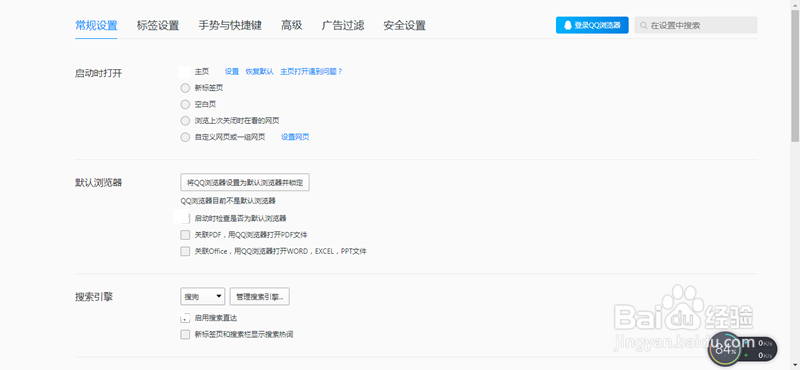This screenshot has width=800, height=370.
Task: Open the 标签设置 tab
Action: (x=158, y=26)
